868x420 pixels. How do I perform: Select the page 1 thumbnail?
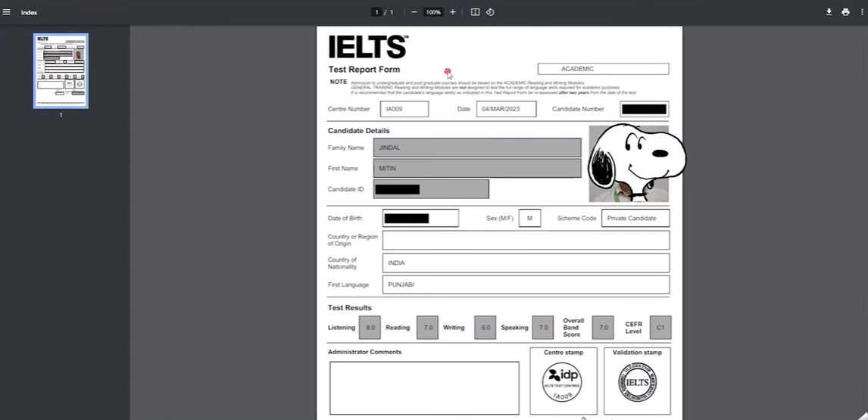click(x=61, y=71)
